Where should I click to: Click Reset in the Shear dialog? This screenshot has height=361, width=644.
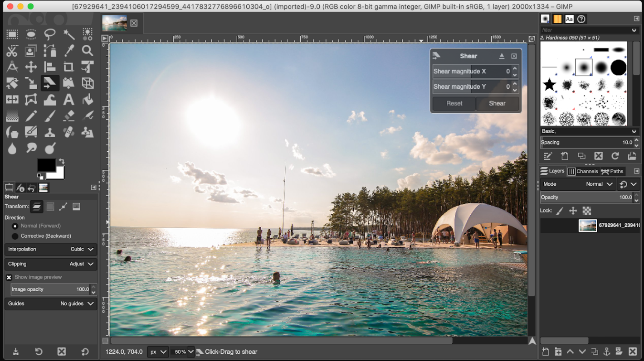coord(454,103)
